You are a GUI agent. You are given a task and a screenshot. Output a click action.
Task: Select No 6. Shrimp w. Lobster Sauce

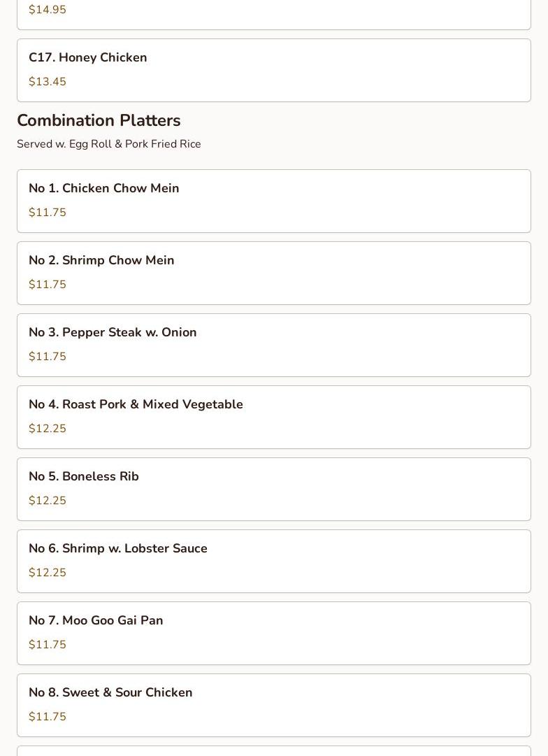pos(274,561)
